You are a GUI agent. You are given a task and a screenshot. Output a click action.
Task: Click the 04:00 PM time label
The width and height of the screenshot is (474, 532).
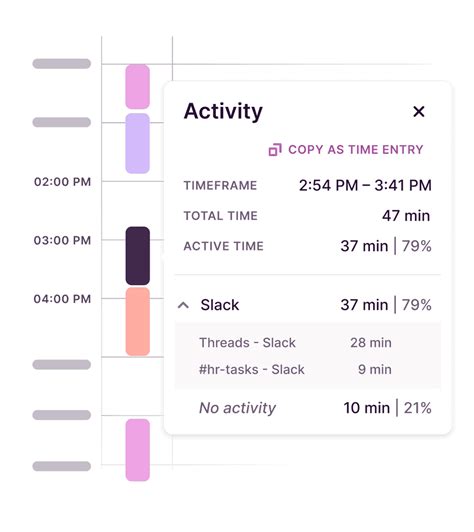pyautogui.click(x=62, y=299)
